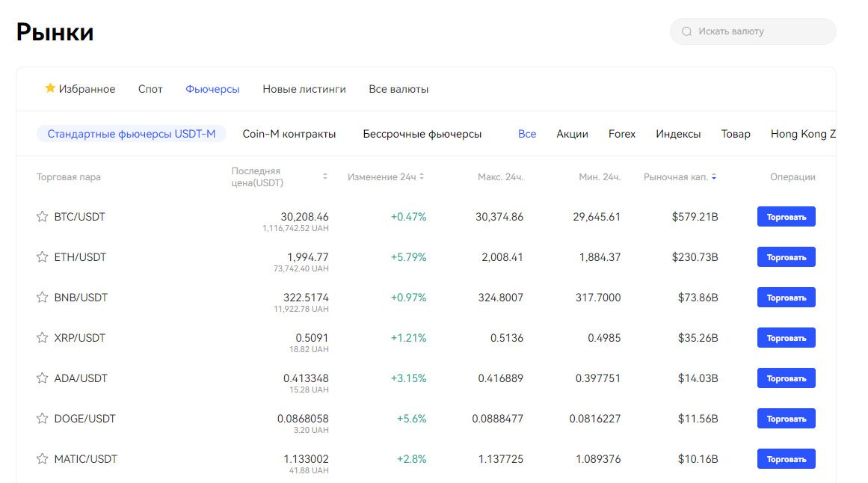
Task: Sort by Рыночная кап. column
Action: tap(714, 177)
